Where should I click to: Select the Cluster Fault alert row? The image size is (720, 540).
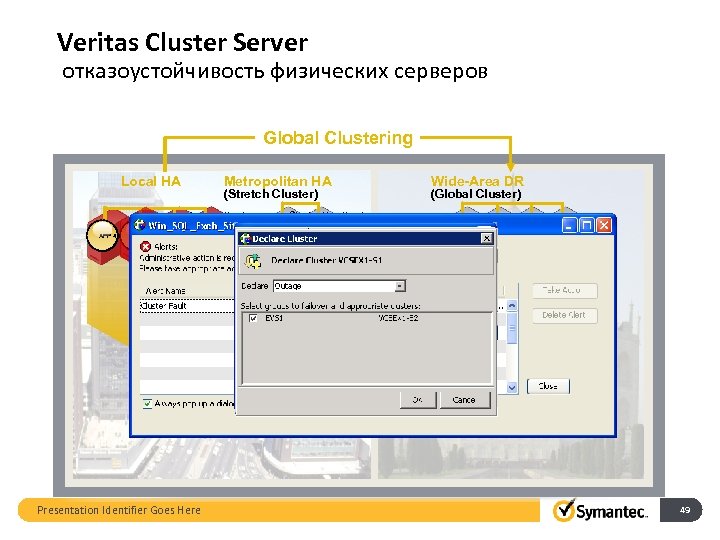(x=187, y=306)
